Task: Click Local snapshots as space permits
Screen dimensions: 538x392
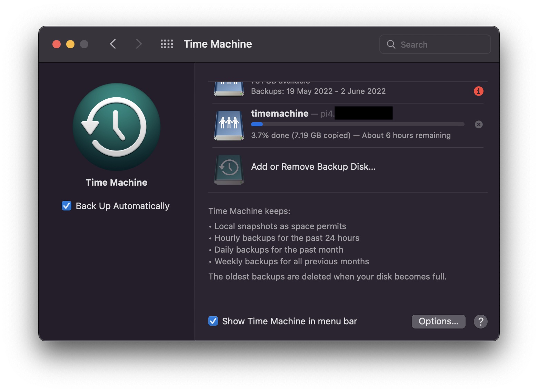Action: [x=280, y=226]
